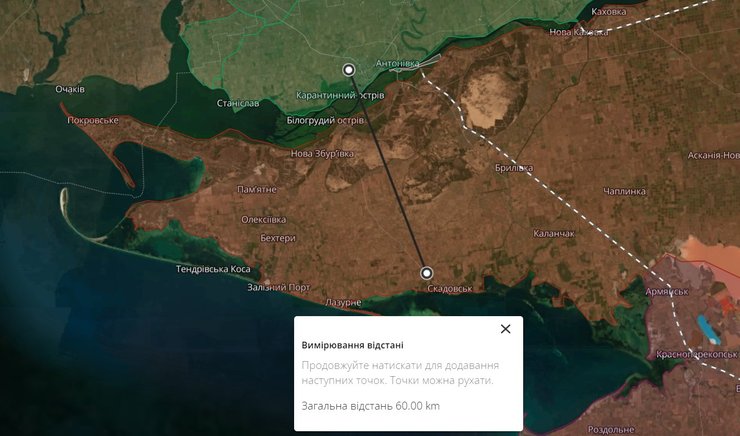This screenshot has height=436, width=740.
Task: Click the total distance 60.00 km text
Action: 370,406
